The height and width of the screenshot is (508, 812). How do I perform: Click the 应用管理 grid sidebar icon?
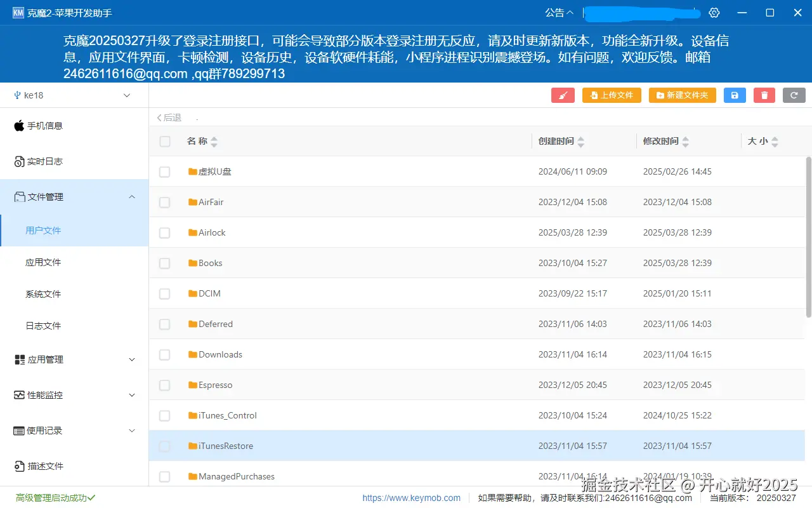point(20,359)
